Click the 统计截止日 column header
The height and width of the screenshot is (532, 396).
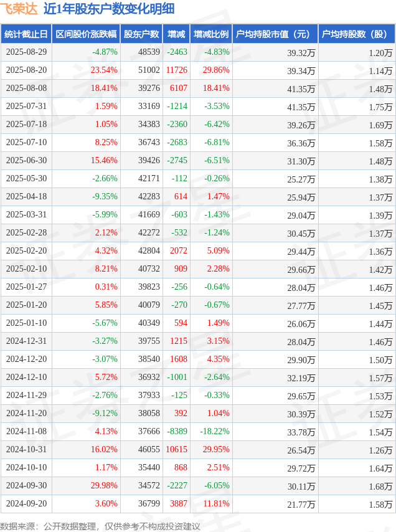(x=26, y=34)
